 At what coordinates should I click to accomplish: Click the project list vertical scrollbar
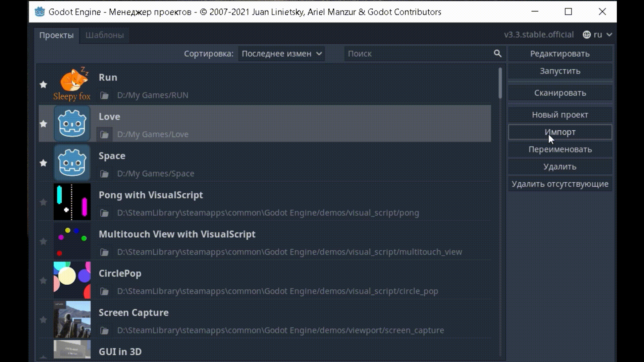coord(500,83)
